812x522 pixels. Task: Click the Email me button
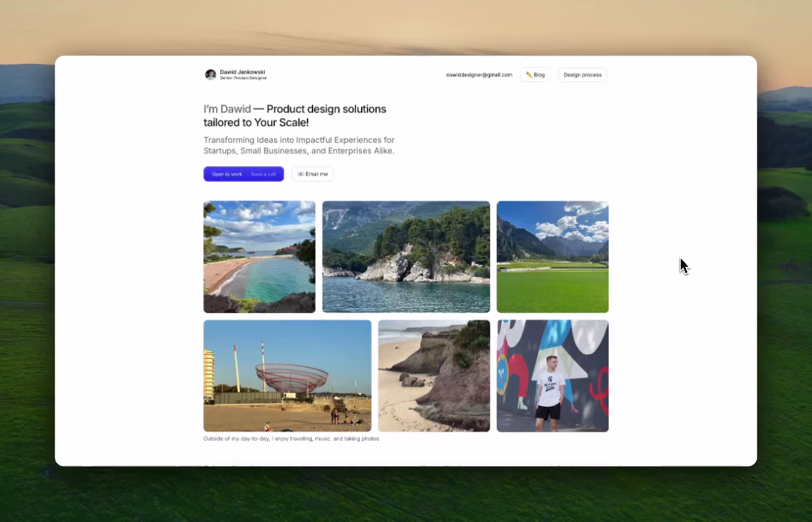tap(312, 174)
